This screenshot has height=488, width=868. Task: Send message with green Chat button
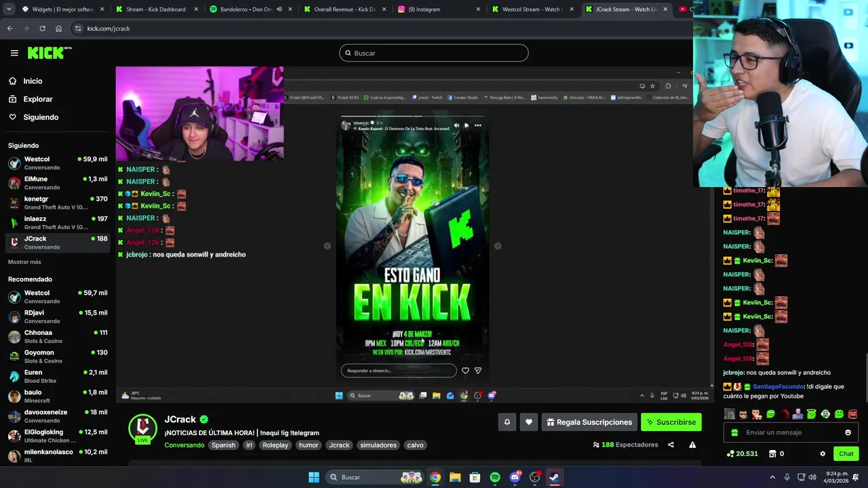pyautogui.click(x=846, y=453)
